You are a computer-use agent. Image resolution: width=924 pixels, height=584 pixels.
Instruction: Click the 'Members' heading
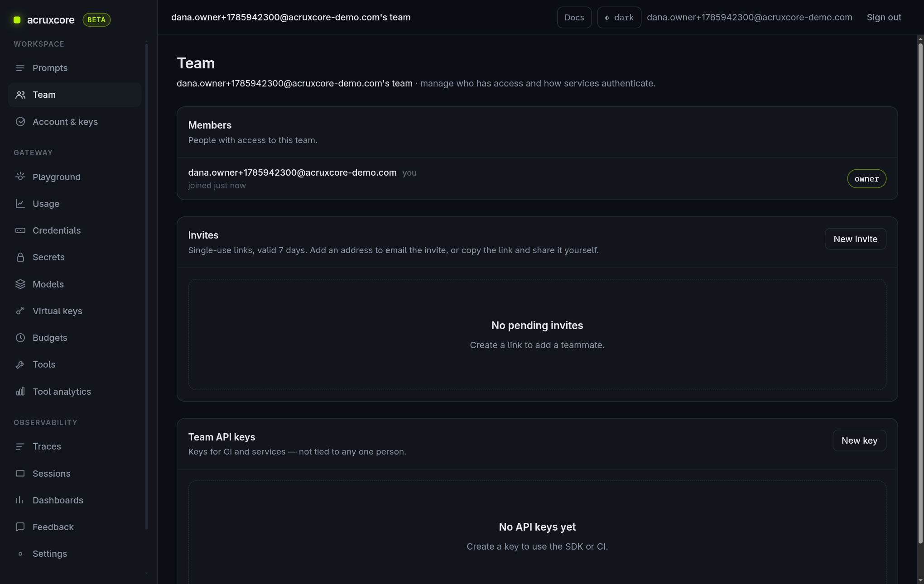tap(210, 125)
